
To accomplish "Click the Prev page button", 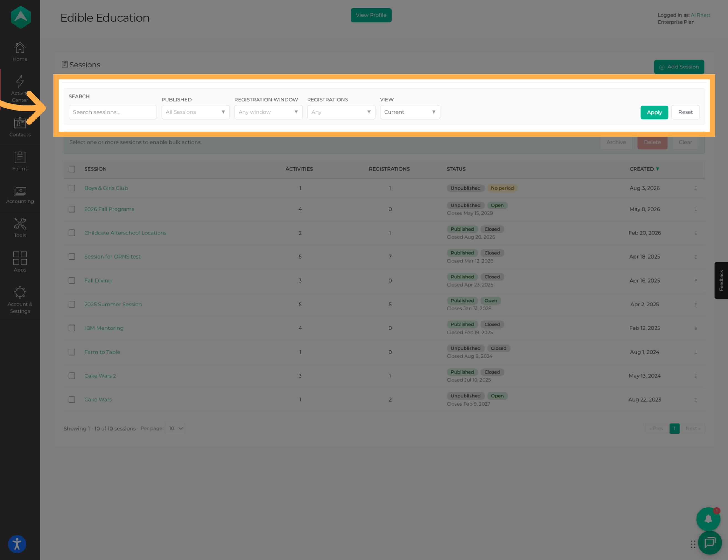I will click(656, 428).
